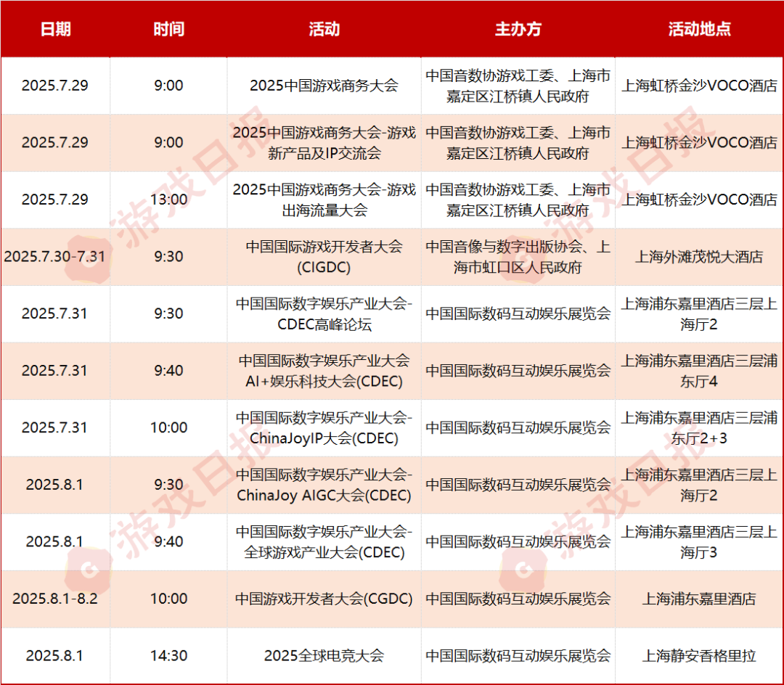
Task: Click the location cell ending 上海厅3
Action: 699,541
